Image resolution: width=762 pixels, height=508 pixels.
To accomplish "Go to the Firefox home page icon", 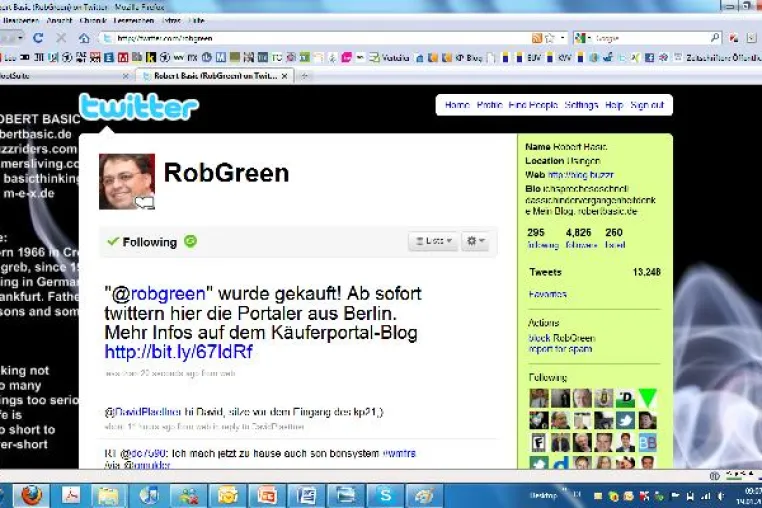I will point(84,37).
